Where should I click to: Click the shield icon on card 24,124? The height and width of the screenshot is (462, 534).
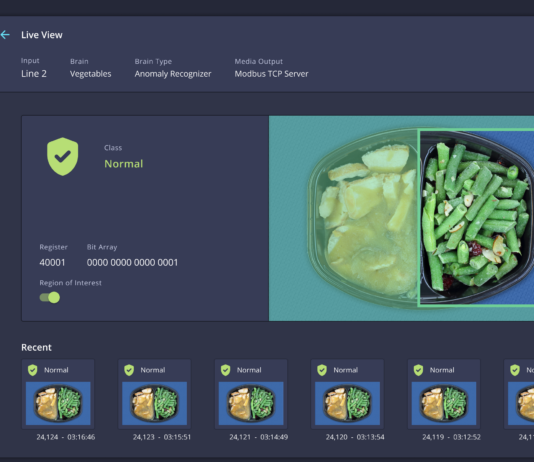pos(33,370)
